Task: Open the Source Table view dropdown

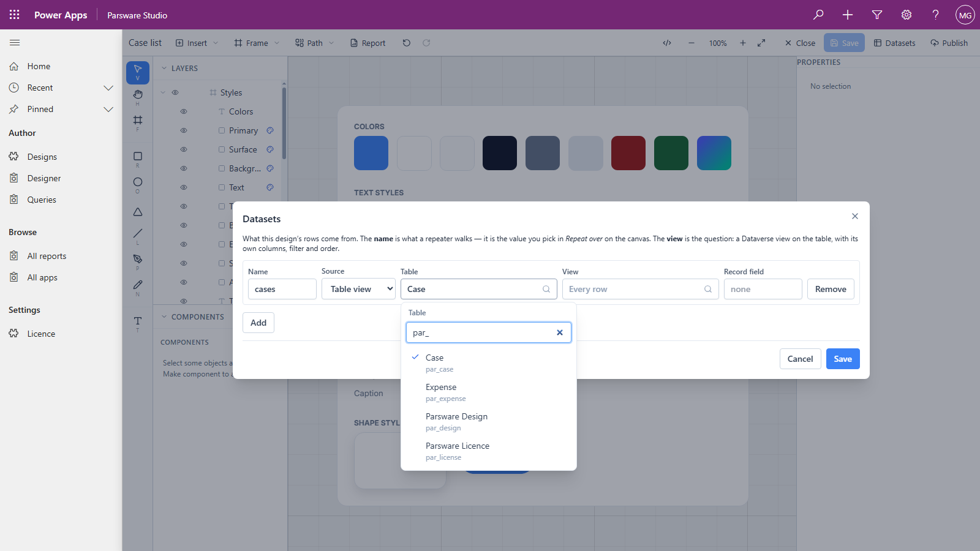Action: [358, 289]
